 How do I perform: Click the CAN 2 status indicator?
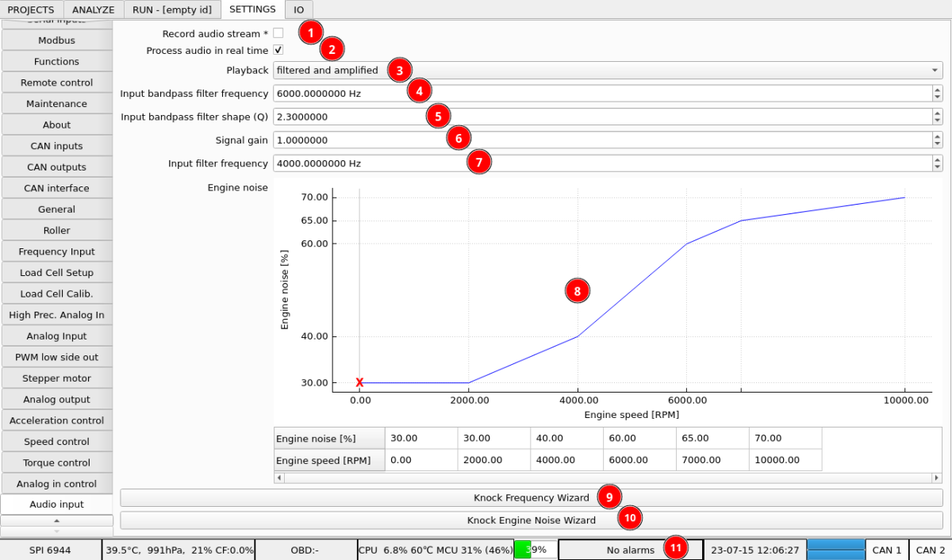pyautogui.click(x=930, y=549)
